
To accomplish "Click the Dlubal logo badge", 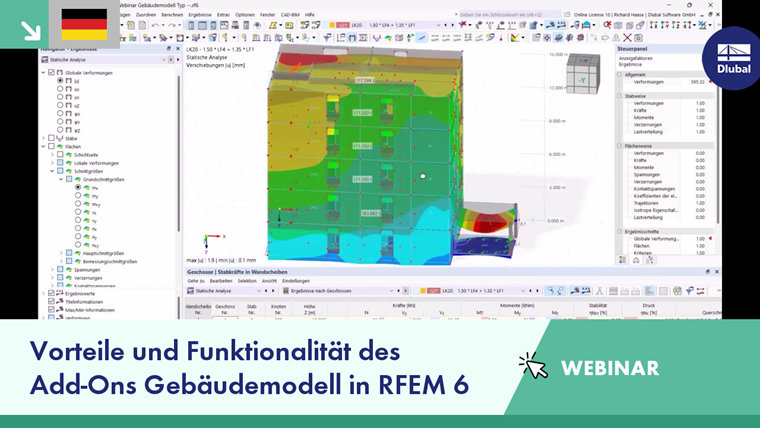I will pyautogui.click(x=733, y=58).
